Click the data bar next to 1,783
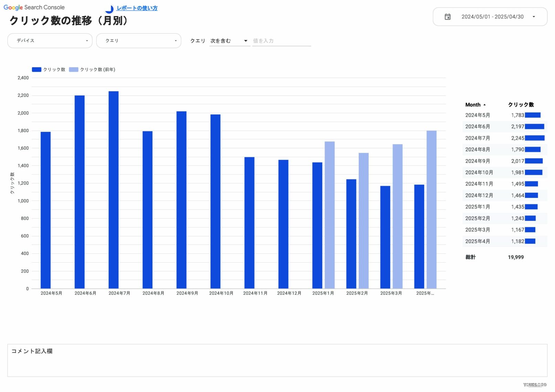Viewport: 555px width, 392px height. click(x=533, y=115)
